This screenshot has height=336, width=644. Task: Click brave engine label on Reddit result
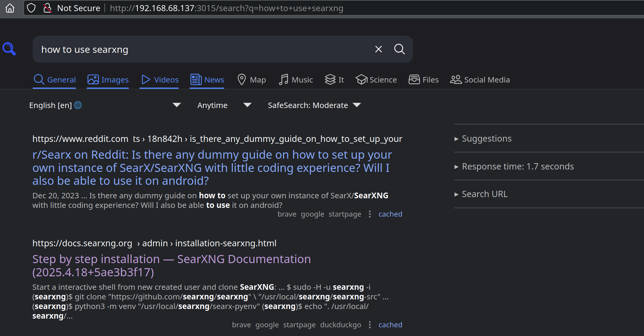click(x=287, y=214)
